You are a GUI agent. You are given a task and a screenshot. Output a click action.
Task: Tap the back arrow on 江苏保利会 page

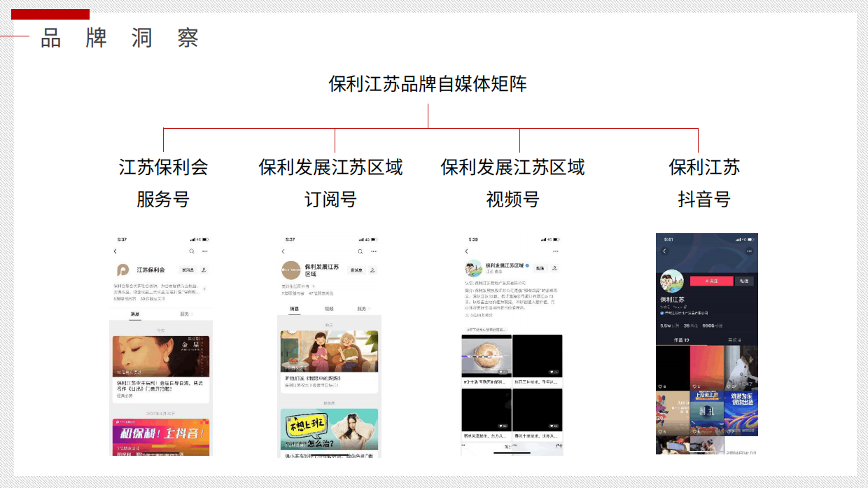tap(115, 251)
